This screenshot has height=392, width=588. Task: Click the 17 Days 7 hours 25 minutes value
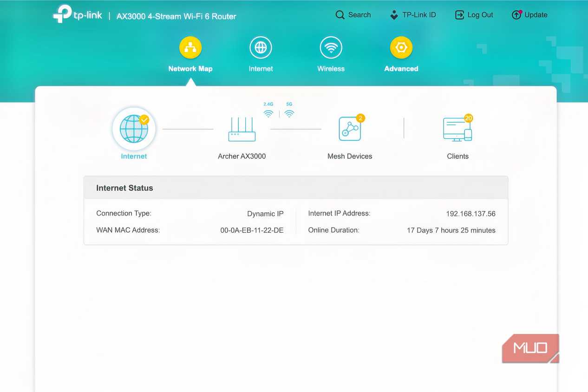click(451, 230)
